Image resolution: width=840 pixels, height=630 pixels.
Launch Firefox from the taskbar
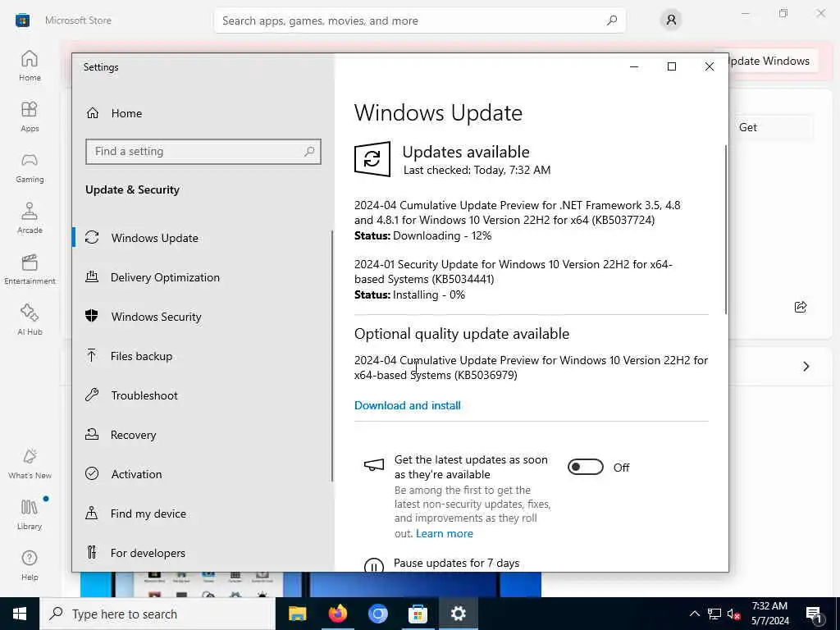[337, 614]
